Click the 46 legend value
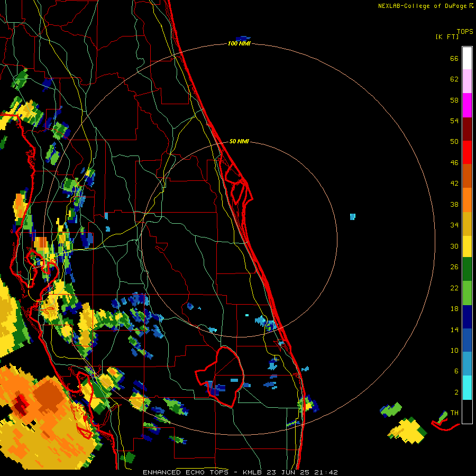This screenshot has width=476, height=476. (454, 163)
